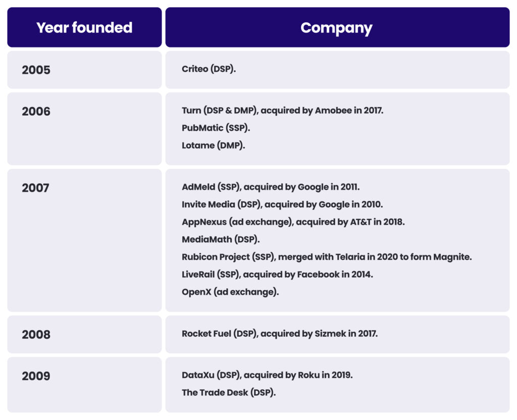This screenshot has height=420, width=517.
Task: Click The Trade Desk (DSP) line
Action: (x=229, y=392)
